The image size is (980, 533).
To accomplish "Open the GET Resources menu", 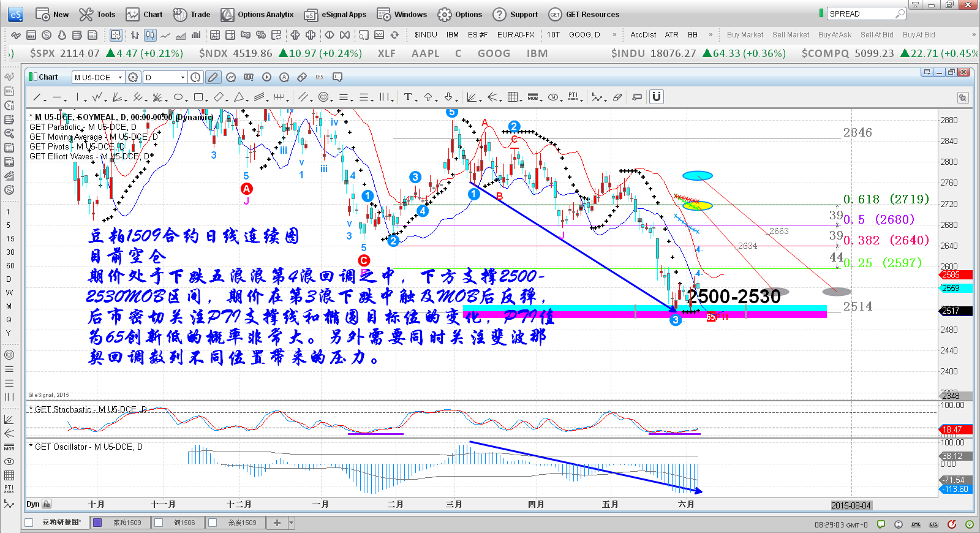I will tap(584, 15).
